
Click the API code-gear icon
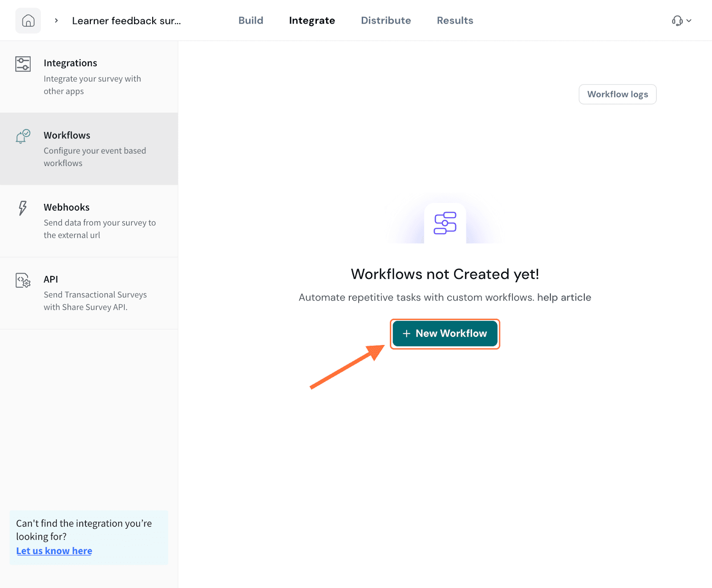coord(23,280)
